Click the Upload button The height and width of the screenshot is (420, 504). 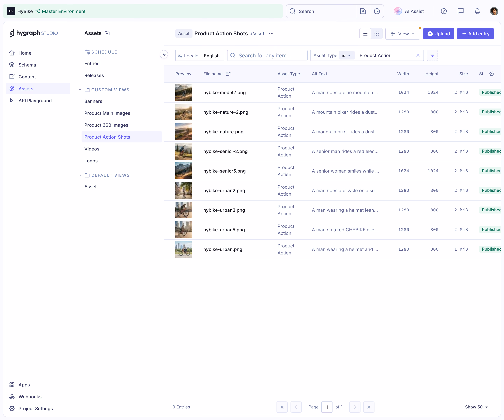point(439,34)
